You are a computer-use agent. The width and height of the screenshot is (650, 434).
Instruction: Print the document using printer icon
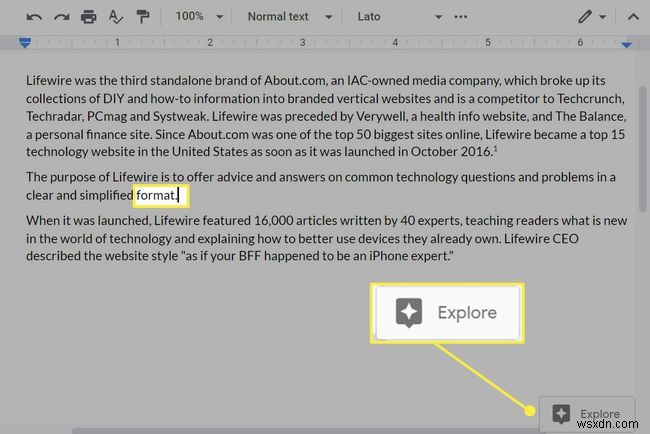pos(88,17)
